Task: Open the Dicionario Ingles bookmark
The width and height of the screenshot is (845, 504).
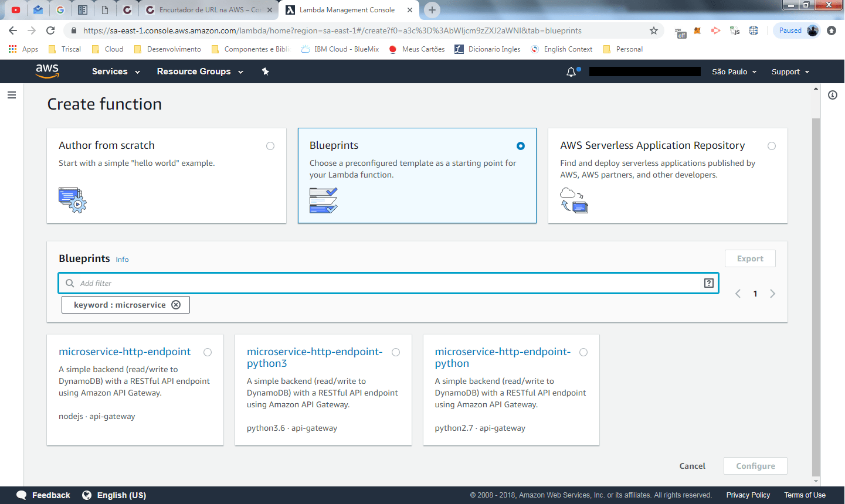Action: point(488,49)
